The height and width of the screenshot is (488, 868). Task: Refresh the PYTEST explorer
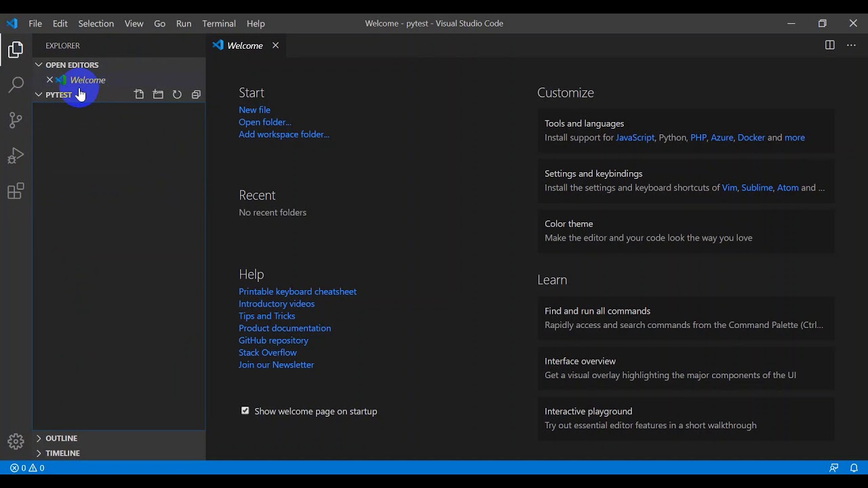(x=177, y=95)
